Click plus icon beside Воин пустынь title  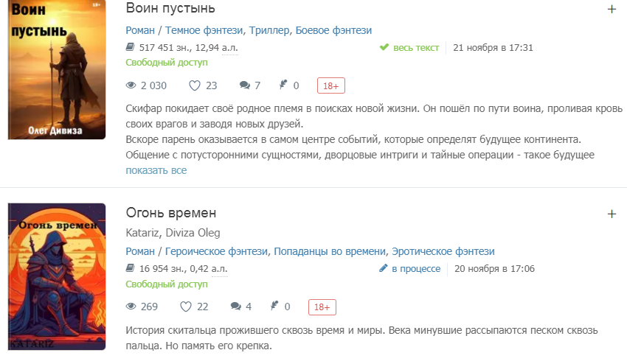tap(611, 10)
